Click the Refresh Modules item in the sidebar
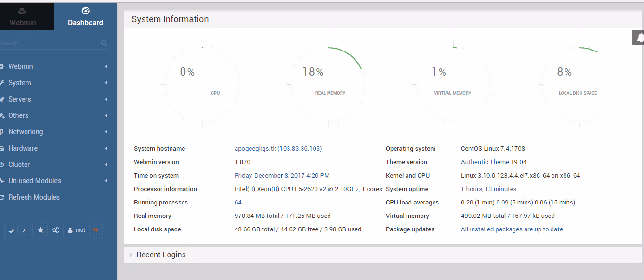The image size is (644, 280). [34, 197]
